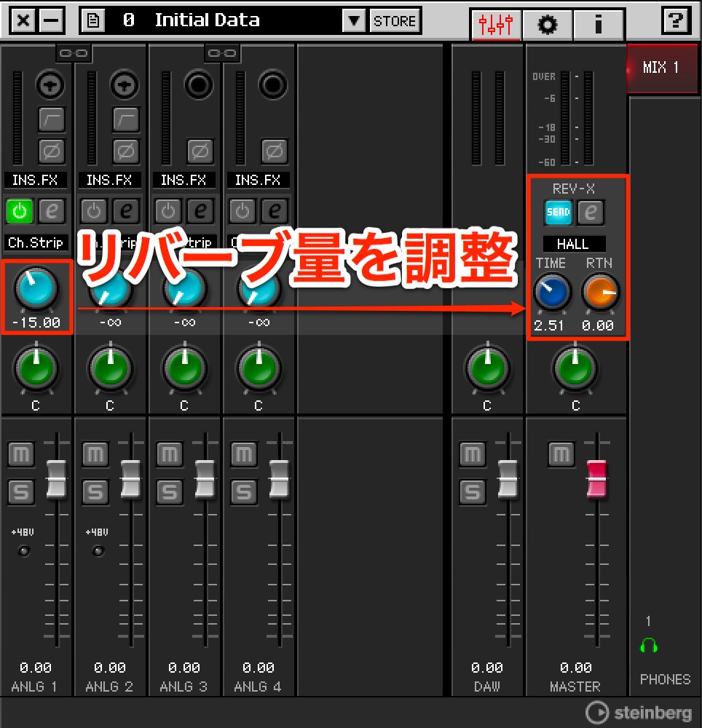Open the REV-X edit 'e' button
This screenshot has height=728, width=702.
[x=591, y=213]
